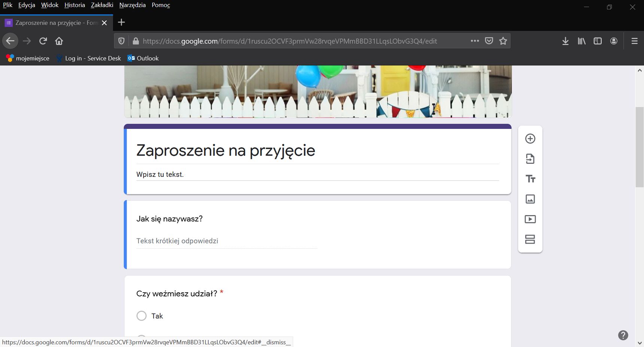
Task: Click the Add question plus icon
Action: tap(530, 139)
